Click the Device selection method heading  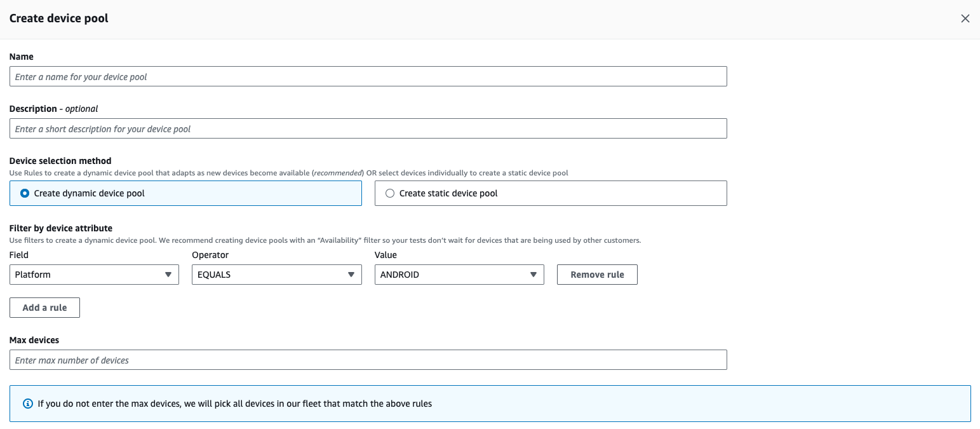(x=60, y=160)
